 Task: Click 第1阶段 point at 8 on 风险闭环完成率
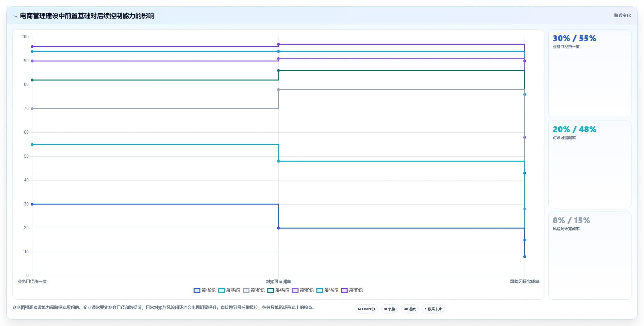pyautogui.click(x=525, y=257)
